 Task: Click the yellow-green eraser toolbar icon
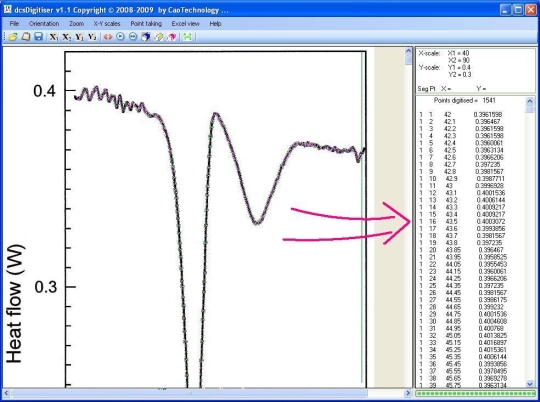(158, 37)
